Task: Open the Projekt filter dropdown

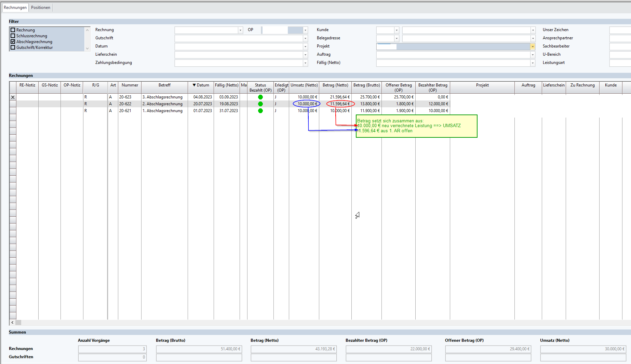Action: pyautogui.click(x=533, y=46)
